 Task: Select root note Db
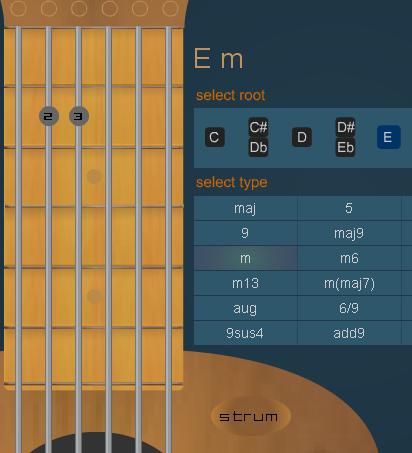[x=258, y=147]
